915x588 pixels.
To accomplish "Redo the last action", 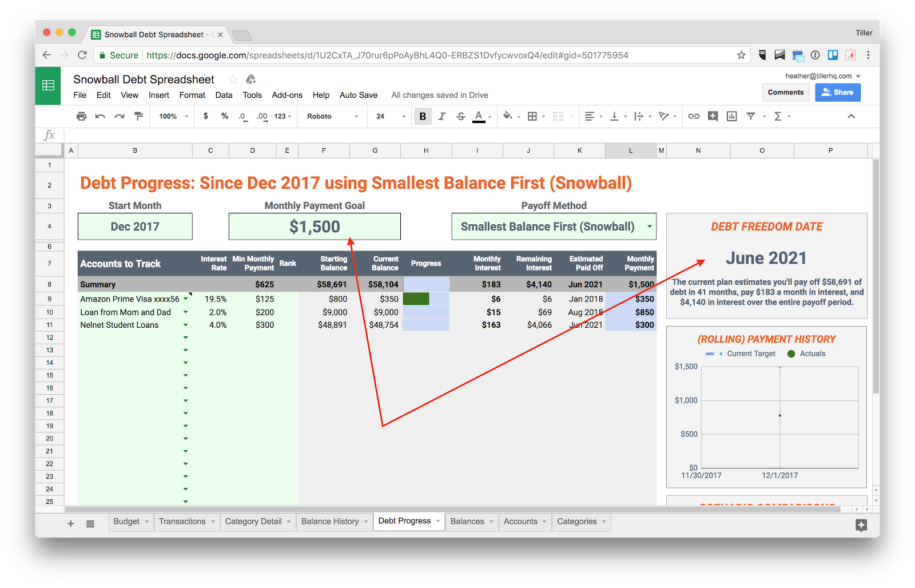I will pyautogui.click(x=119, y=116).
